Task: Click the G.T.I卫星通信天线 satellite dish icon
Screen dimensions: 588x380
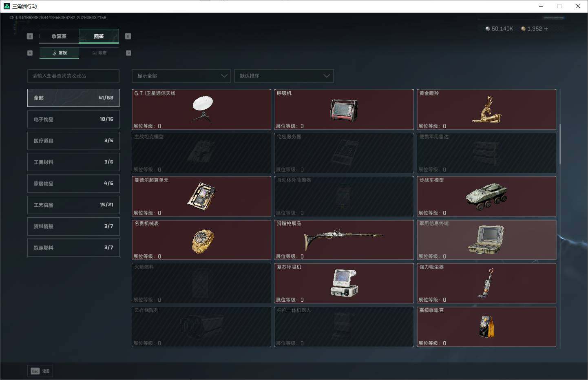Action: (202, 109)
